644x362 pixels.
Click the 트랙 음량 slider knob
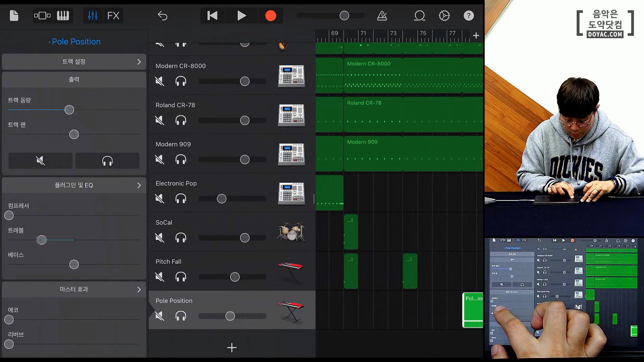pyautogui.click(x=69, y=110)
